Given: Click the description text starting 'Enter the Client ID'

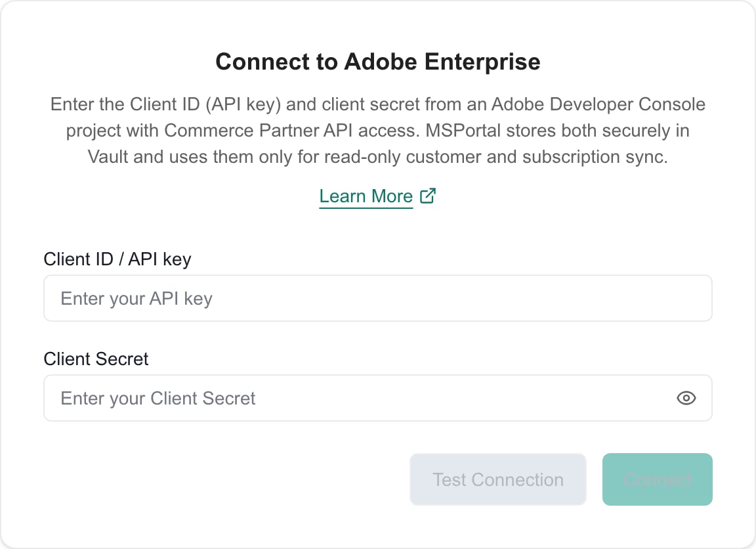Looking at the screenshot, I should [378, 131].
